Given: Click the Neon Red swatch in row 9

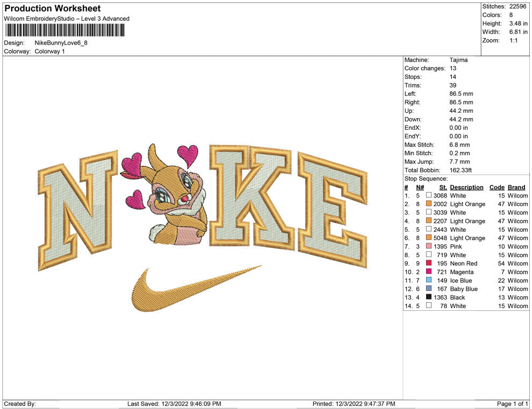Looking at the screenshot, I should pos(429,263).
